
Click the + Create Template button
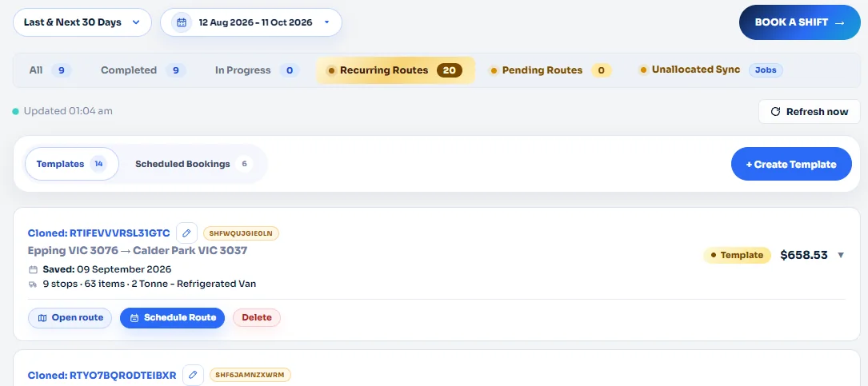tap(791, 164)
